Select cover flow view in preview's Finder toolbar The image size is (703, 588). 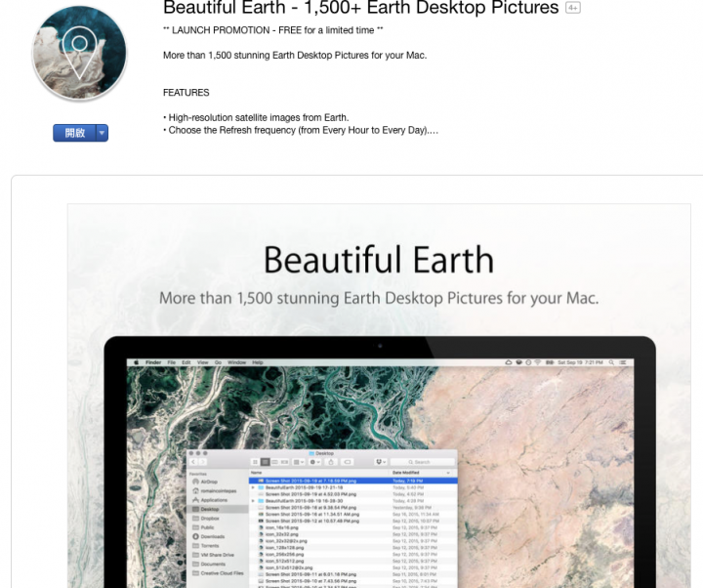pyautogui.click(x=285, y=462)
